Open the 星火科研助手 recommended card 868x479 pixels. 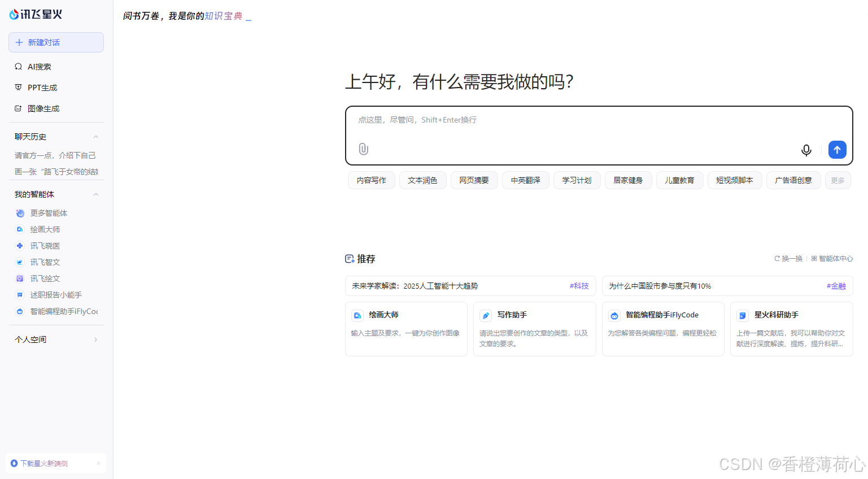pos(792,329)
